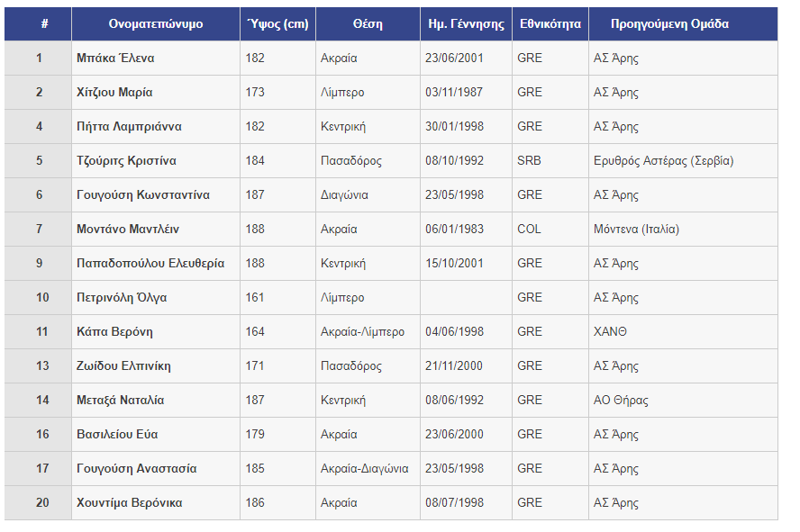Click jersey number 20 cell
The height and width of the screenshot is (532, 800).
click(x=38, y=503)
